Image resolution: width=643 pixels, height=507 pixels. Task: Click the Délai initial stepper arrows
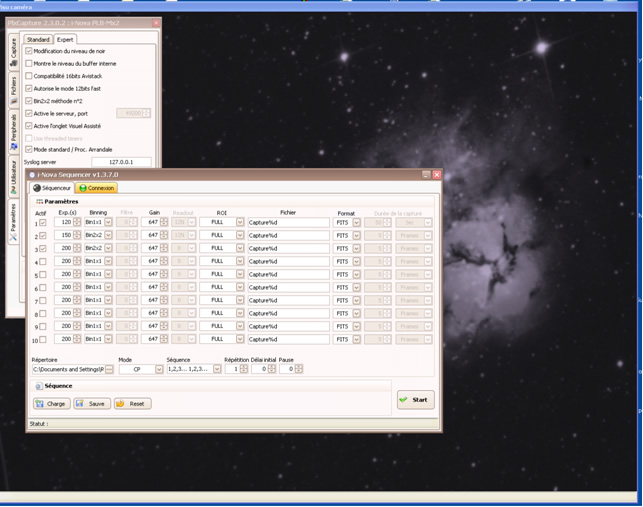272,369
